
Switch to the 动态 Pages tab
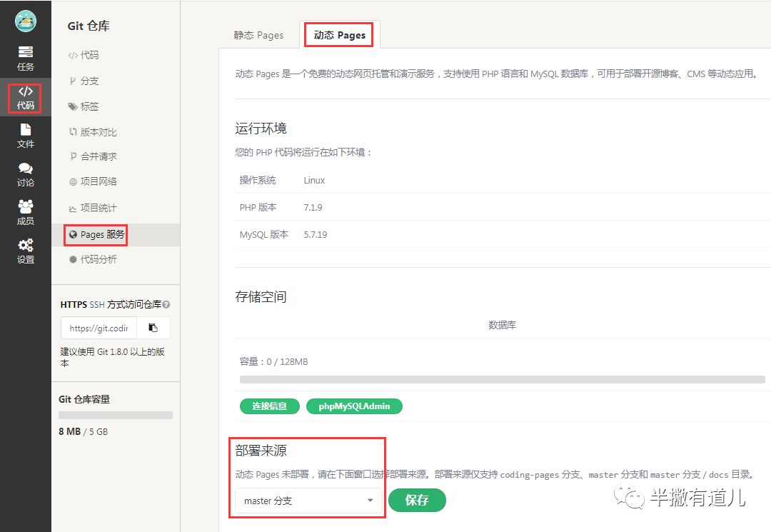(339, 35)
